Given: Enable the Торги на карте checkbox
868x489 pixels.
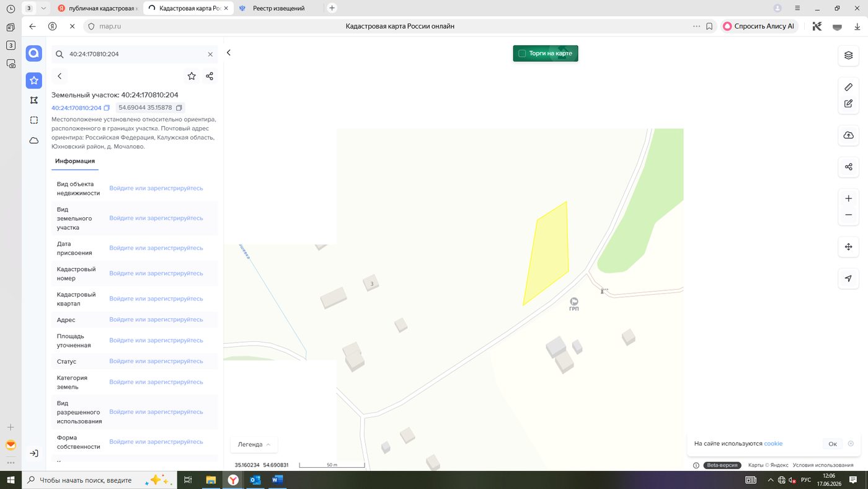Looking at the screenshot, I should tap(522, 53).
